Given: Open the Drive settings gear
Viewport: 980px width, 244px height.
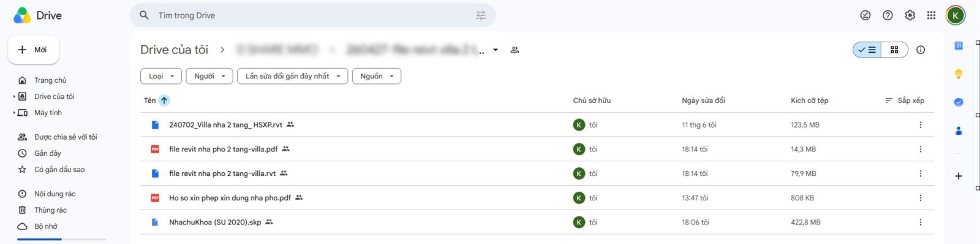Looking at the screenshot, I should click(910, 15).
